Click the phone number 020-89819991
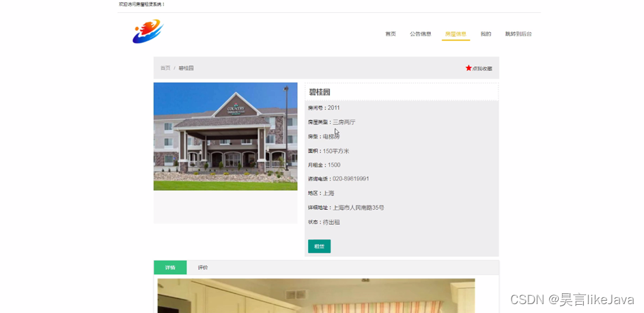The image size is (644, 313). pos(351,178)
